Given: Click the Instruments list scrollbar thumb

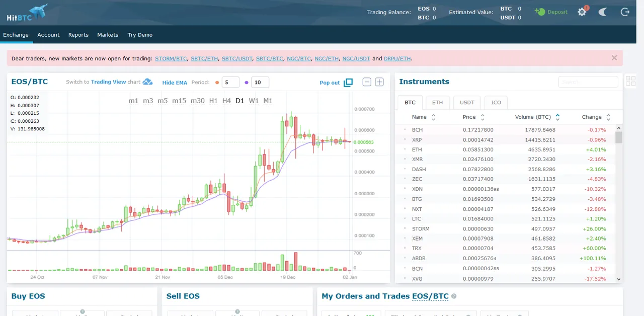Looking at the screenshot, I should (x=619, y=137).
